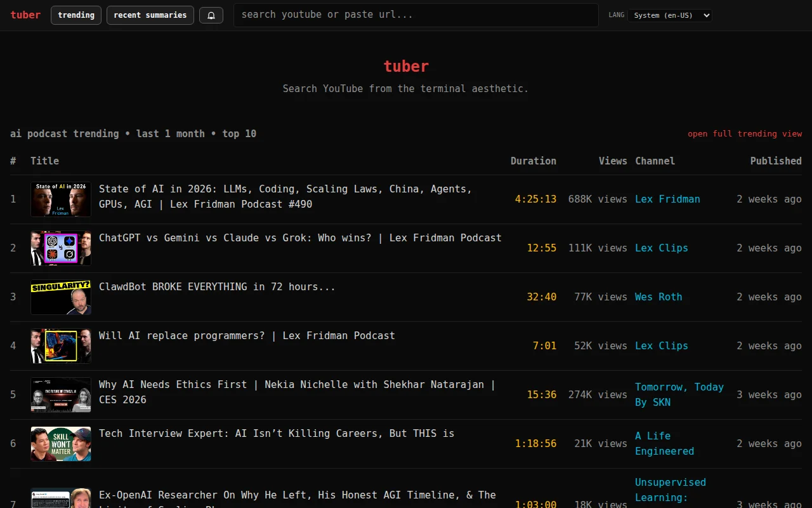The width and height of the screenshot is (812, 508).
Task: Click 688K views cell
Action: (598, 199)
